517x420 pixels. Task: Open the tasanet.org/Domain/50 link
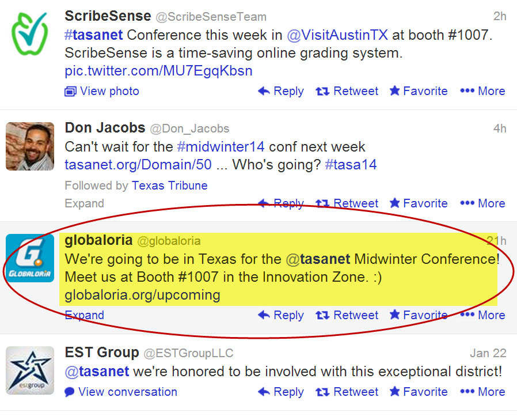pyautogui.click(x=138, y=165)
